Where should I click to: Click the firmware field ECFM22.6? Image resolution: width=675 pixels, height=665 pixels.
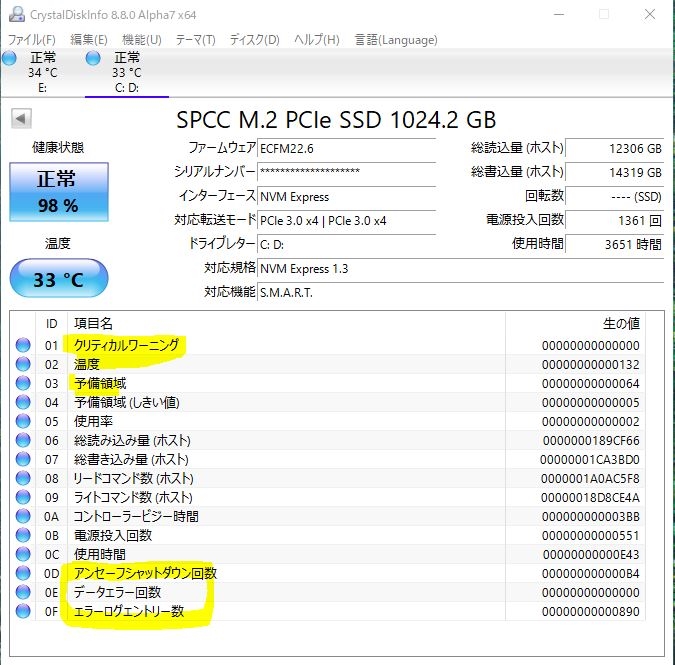click(347, 148)
